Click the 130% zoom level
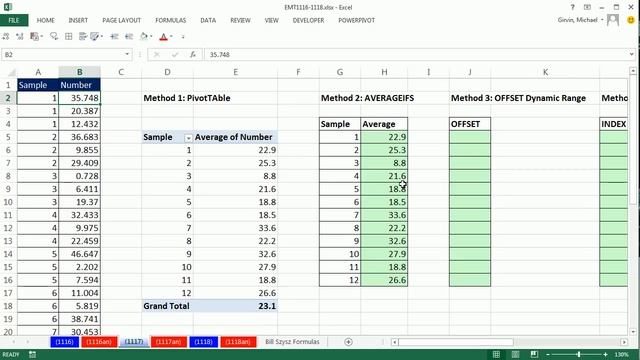 click(x=621, y=354)
